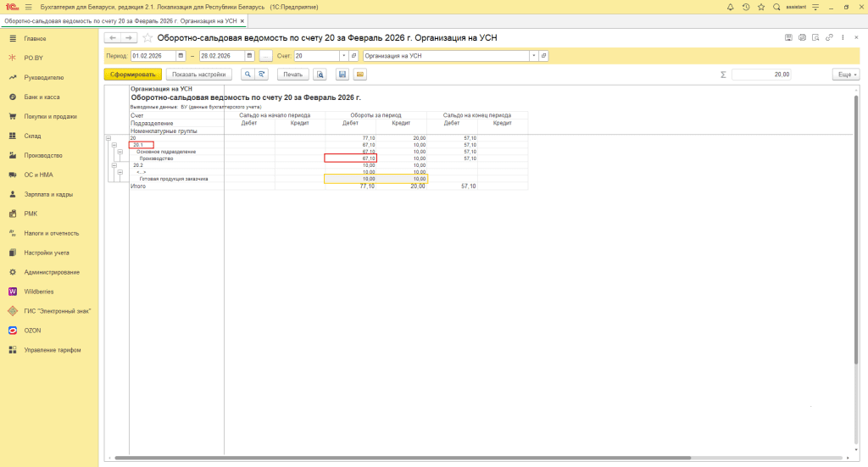Add the report to favorites star
Viewport: 868px width, 467px height.
coord(147,38)
